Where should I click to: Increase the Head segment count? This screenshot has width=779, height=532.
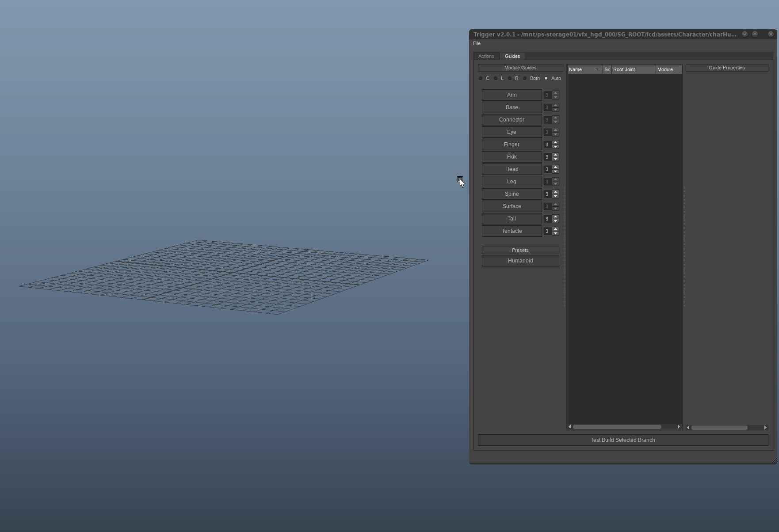pos(555,167)
